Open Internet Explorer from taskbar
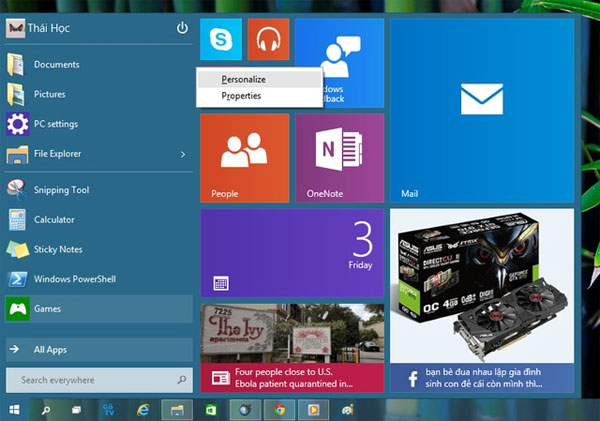The height and width of the screenshot is (421, 600). click(143, 410)
